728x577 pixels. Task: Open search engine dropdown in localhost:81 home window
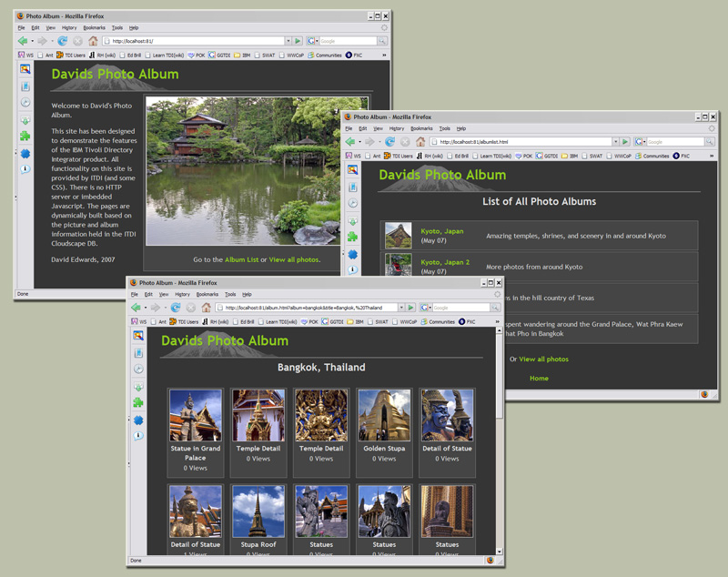pyautogui.click(x=317, y=41)
